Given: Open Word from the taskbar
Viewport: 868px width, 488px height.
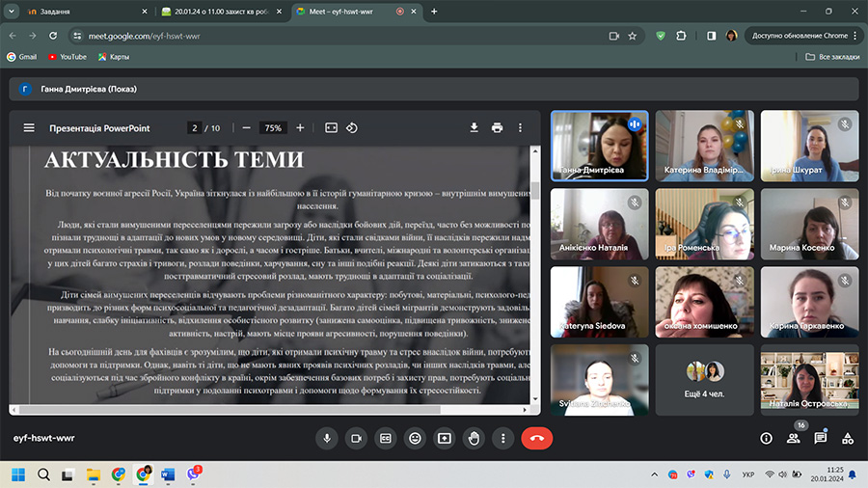Looking at the screenshot, I should 168,474.
